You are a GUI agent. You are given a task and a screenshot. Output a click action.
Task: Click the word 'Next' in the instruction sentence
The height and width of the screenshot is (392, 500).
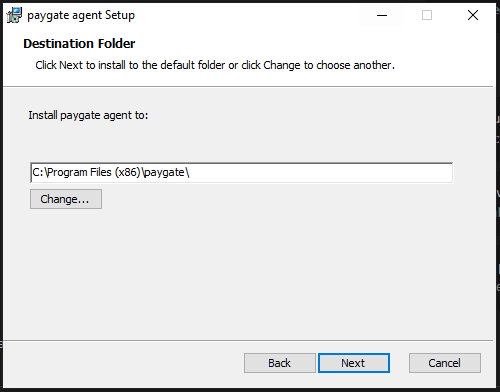tap(71, 65)
